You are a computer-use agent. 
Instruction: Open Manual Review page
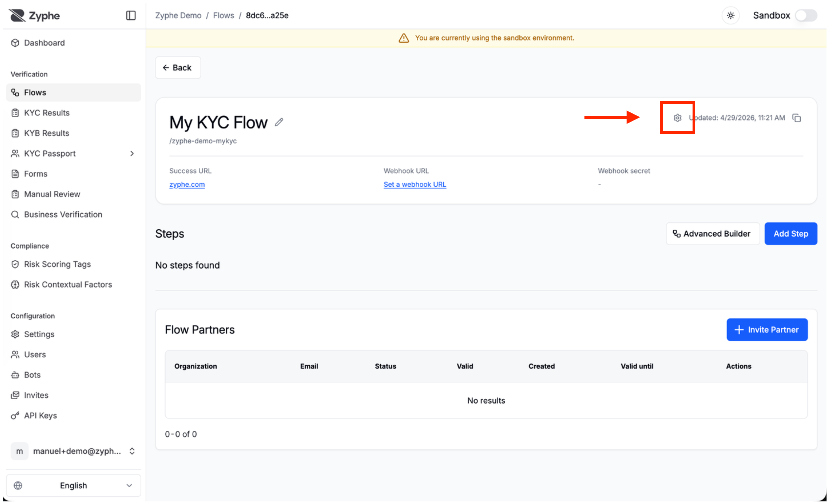pos(73,194)
